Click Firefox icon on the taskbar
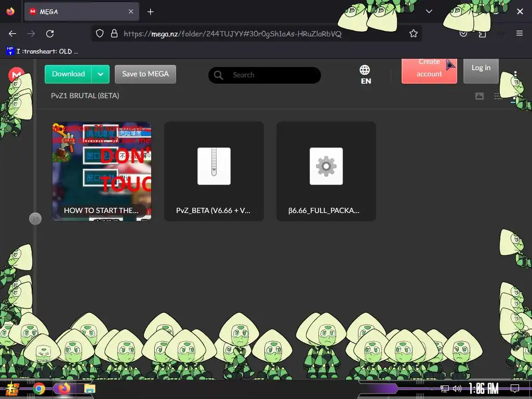 point(64,389)
